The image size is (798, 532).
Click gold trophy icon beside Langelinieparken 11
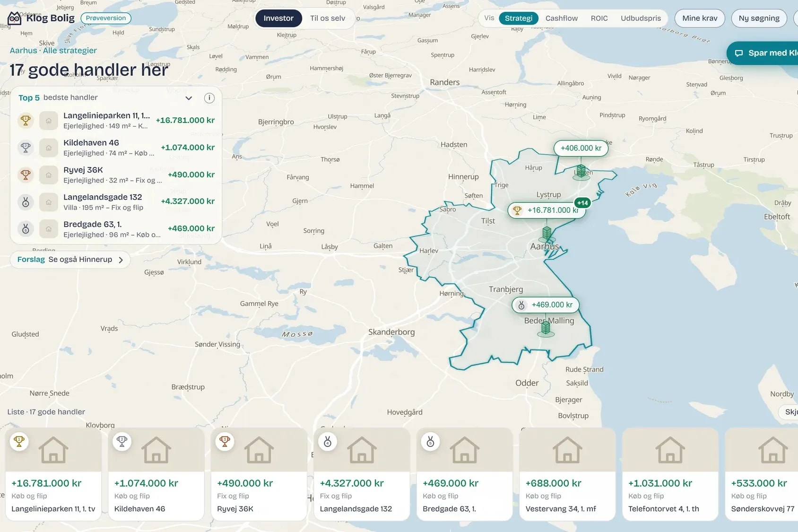pyautogui.click(x=26, y=120)
